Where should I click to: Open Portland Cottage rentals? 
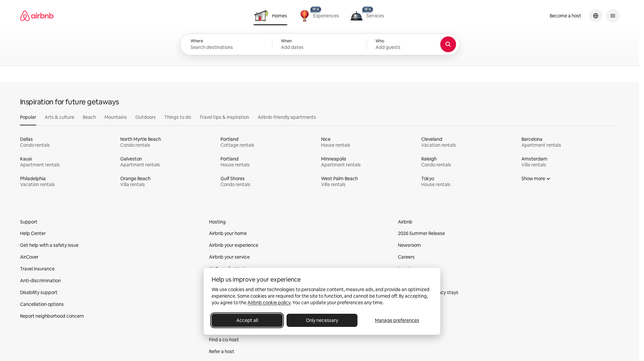237,142
